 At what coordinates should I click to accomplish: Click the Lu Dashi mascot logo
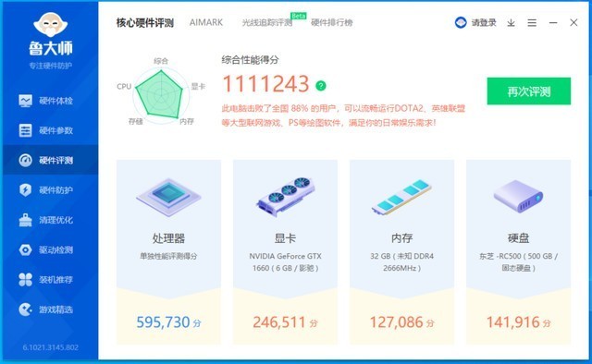[x=50, y=25]
